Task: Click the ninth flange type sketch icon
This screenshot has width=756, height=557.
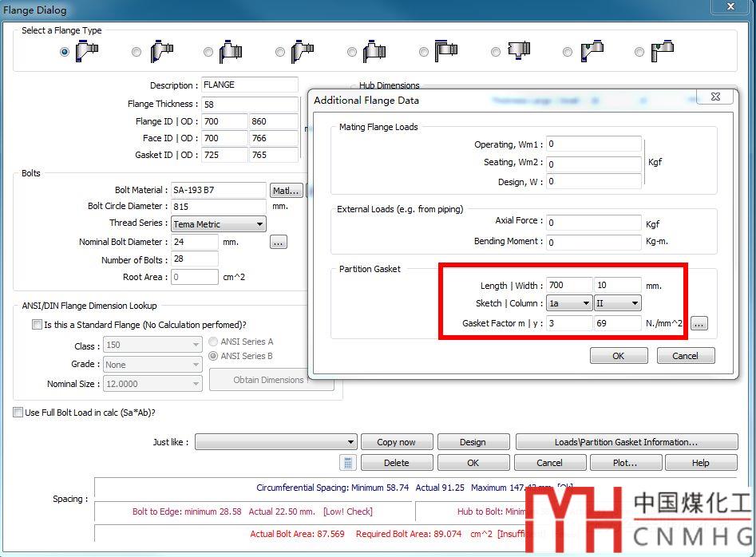Action: (663, 50)
